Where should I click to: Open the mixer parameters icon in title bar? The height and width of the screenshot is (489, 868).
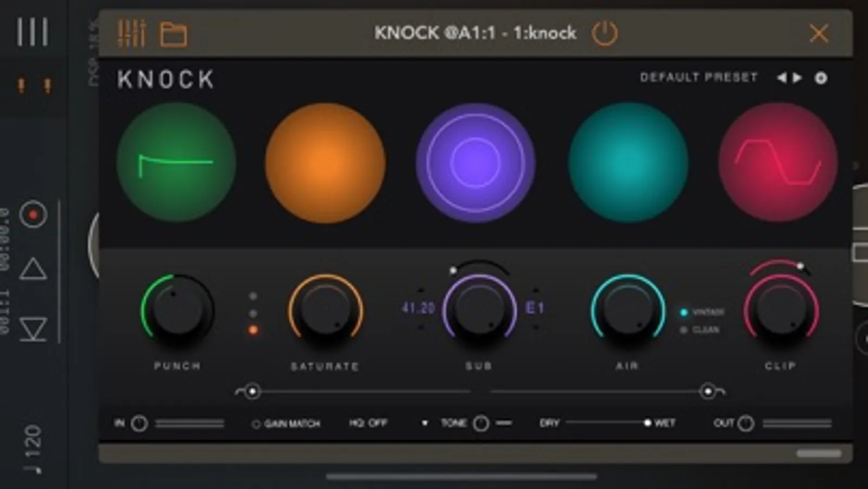pos(131,34)
